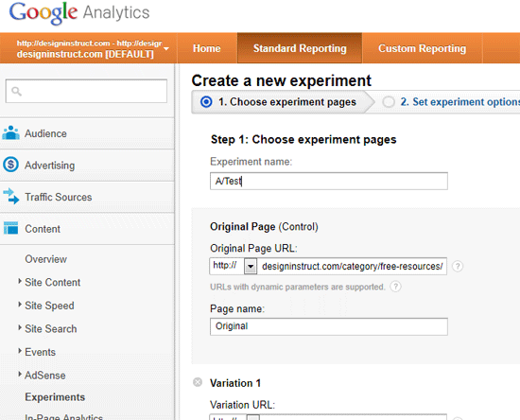520x420 pixels.
Task: Click the Audience people icon
Action: pos(11,132)
